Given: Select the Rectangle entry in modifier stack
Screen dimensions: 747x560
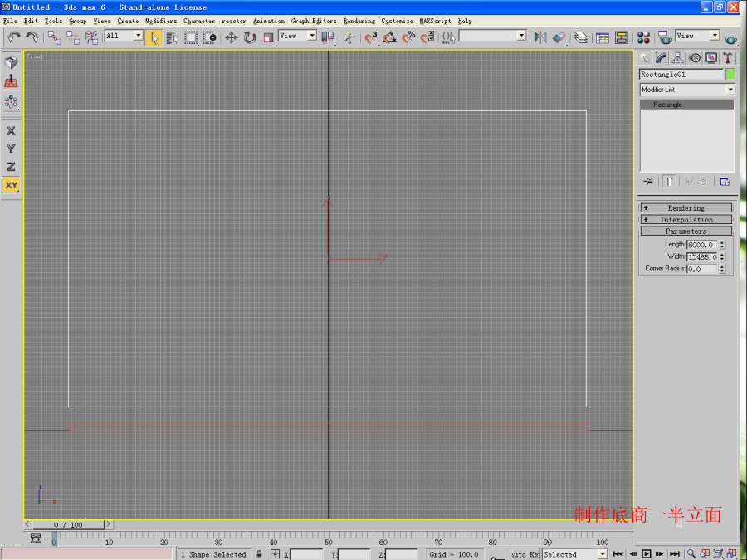Looking at the screenshot, I should point(686,105).
